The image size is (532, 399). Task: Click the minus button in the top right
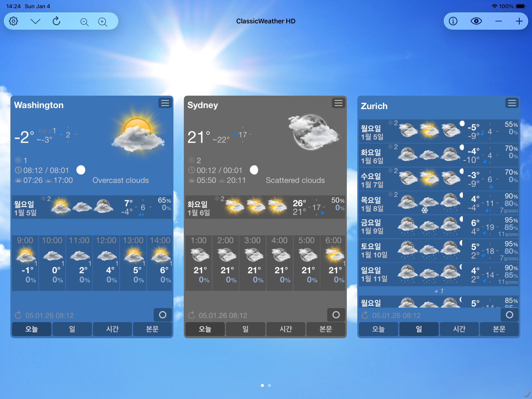click(499, 21)
